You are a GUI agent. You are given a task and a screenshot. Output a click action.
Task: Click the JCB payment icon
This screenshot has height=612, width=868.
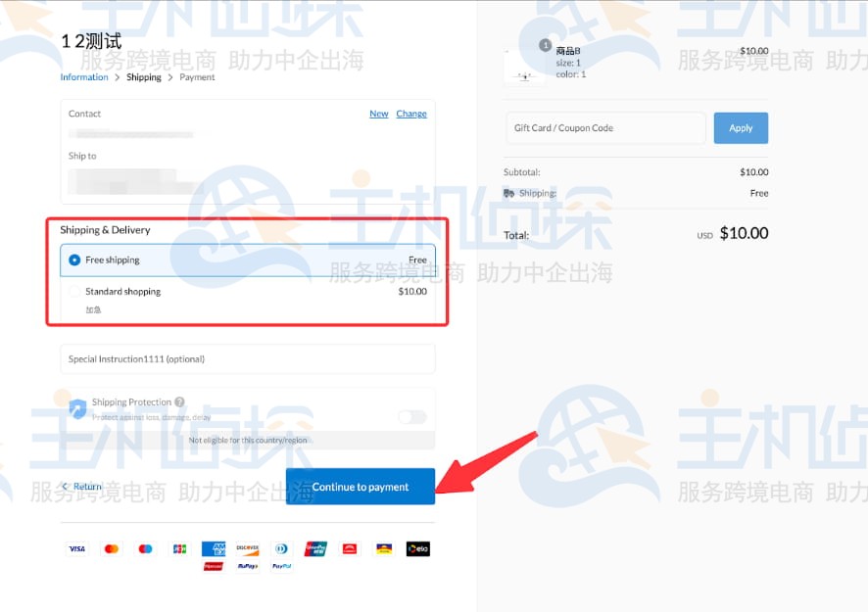click(179, 548)
